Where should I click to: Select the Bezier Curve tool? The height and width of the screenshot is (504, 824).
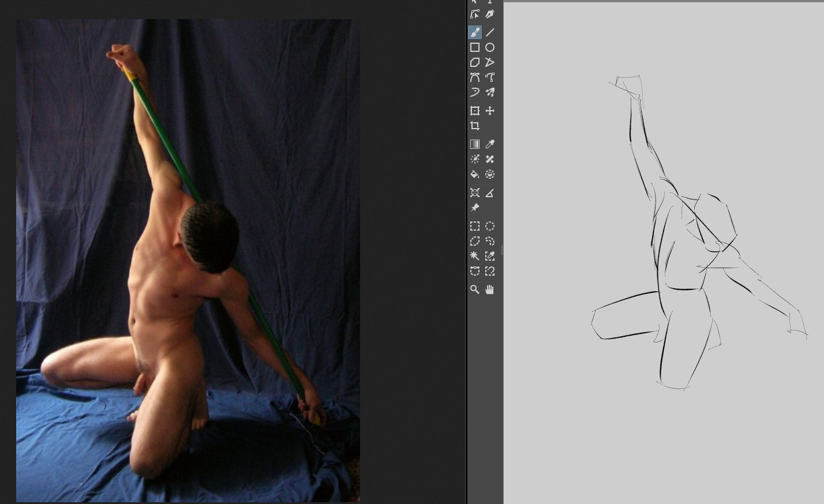pos(475,77)
